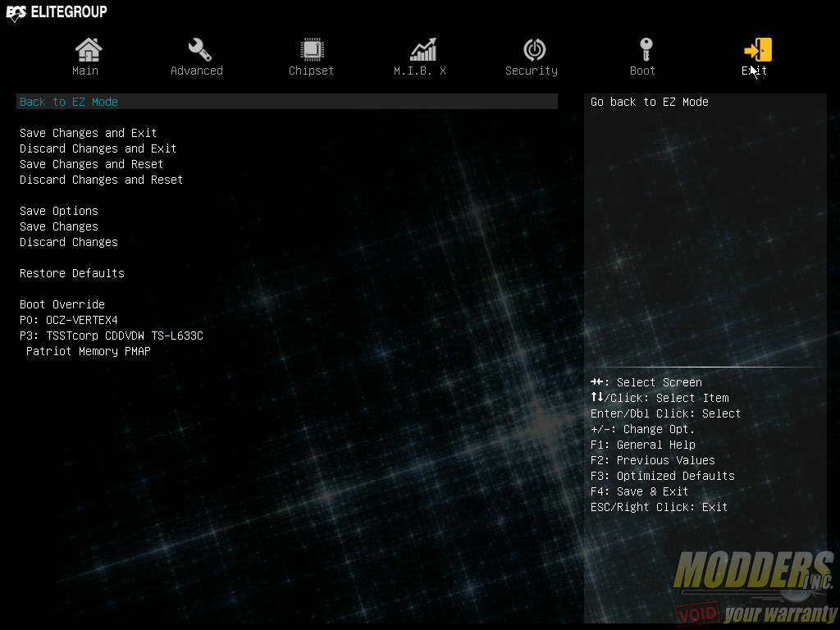
Task: Click the 'ESC/Right Click: Exit' hint
Action: pyautogui.click(x=659, y=507)
